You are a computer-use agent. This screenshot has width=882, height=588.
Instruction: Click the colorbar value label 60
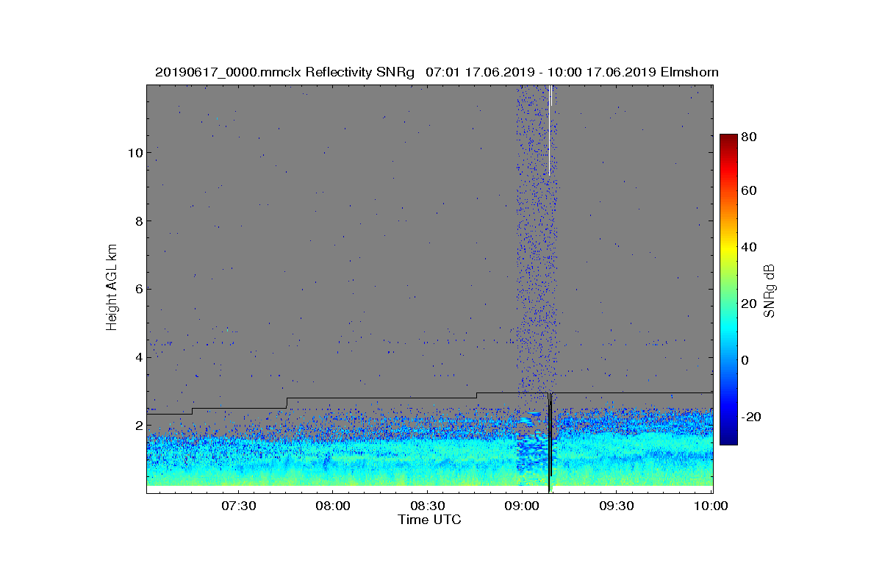(x=750, y=190)
